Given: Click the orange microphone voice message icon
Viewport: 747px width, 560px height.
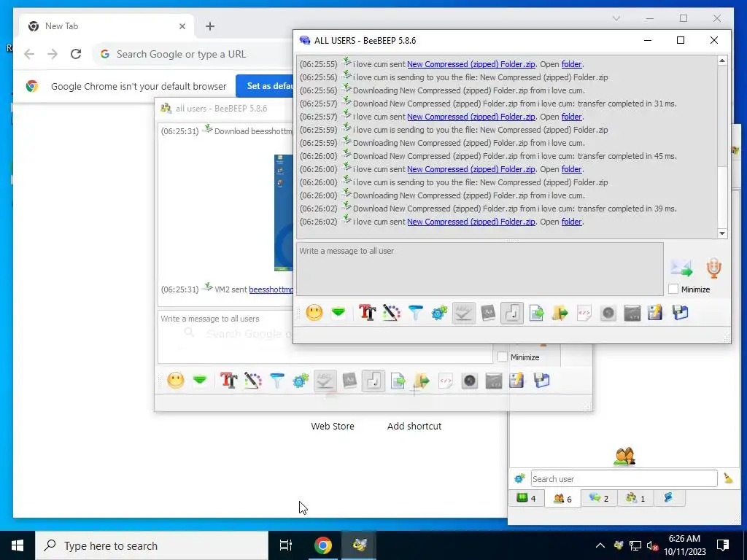Looking at the screenshot, I should point(713,268).
